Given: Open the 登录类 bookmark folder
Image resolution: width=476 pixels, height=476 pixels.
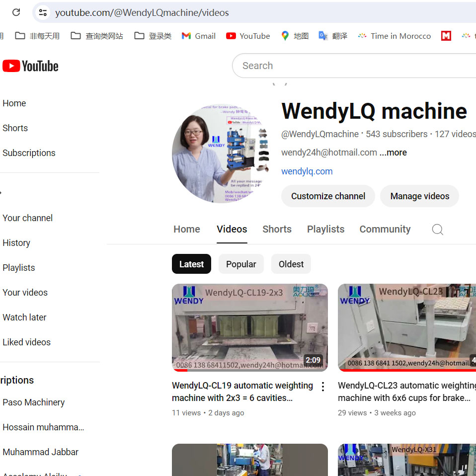Looking at the screenshot, I should point(153,36).
